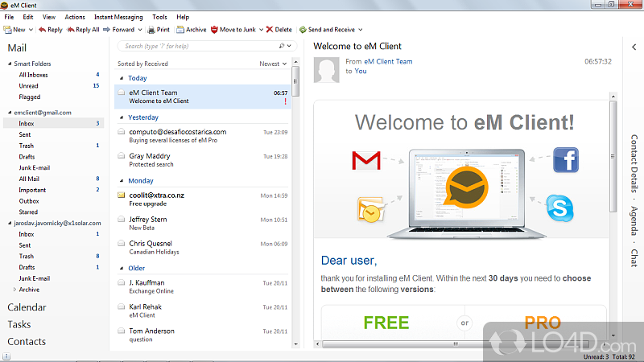644x362 pixels.
Task: Click the envelope icon of computo@desafiocostarica.com message
Action: 122,132
